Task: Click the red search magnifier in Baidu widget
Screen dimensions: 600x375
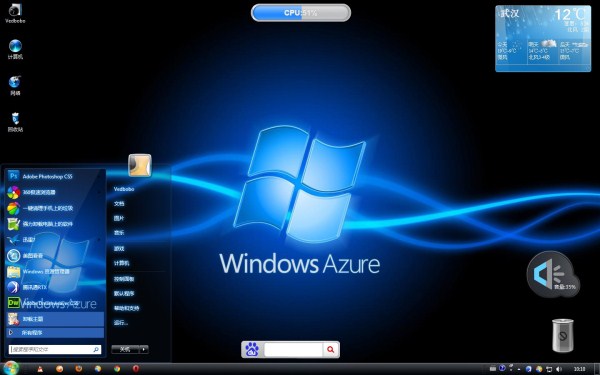Action: point(331,349)
